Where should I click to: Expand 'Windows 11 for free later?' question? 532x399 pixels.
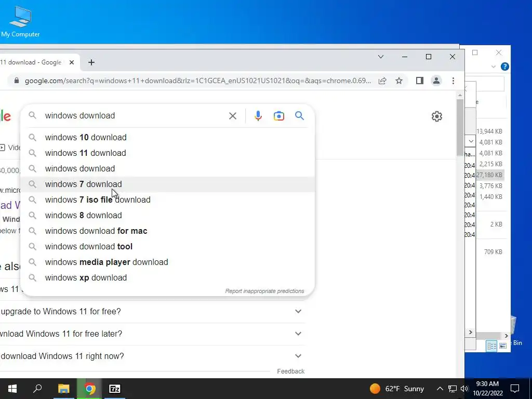tap(298, 334)
